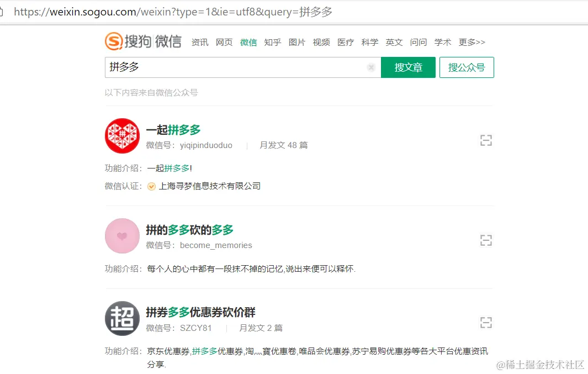Click 上海寻梦信息技术有限公司 verification text
The height and width of the screenshot is (374, 588).
click(x=210, y=186)
